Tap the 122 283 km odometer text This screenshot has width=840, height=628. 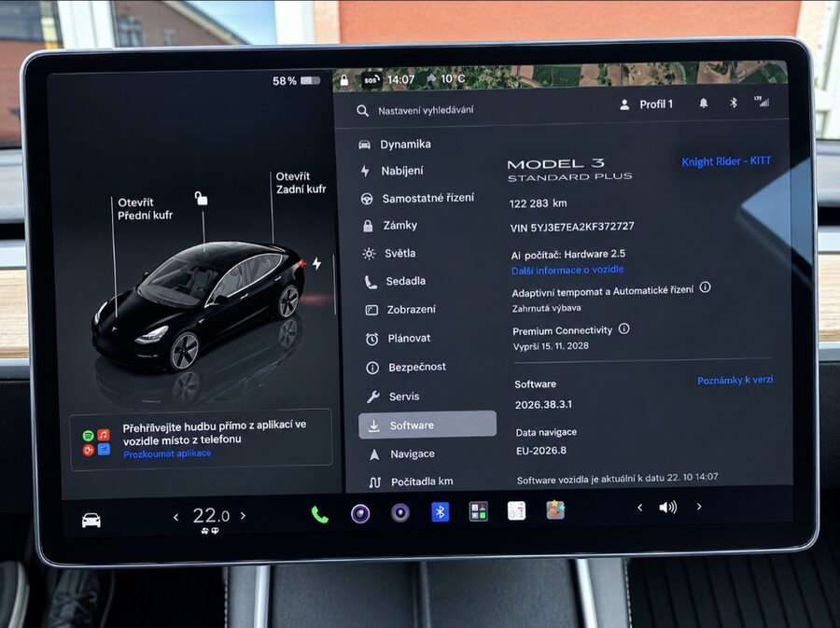538,203
